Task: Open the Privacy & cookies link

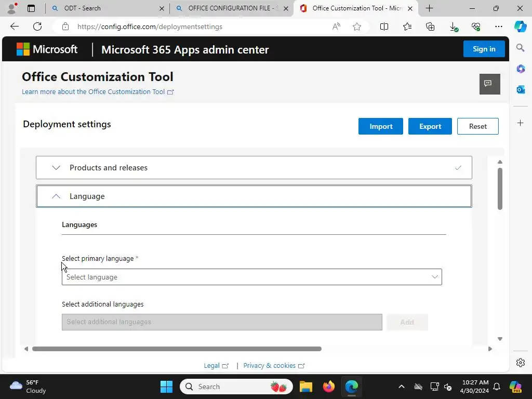Action: coord(274,365)
